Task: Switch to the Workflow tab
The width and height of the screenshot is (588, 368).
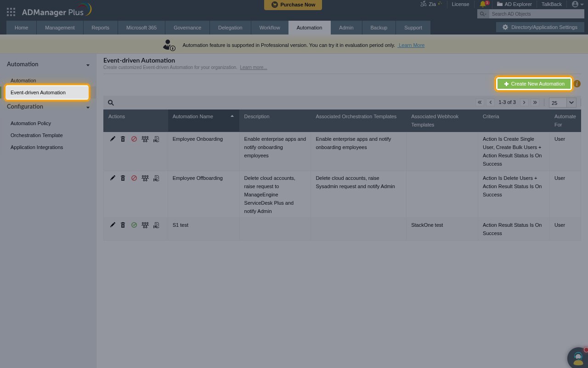Action: pos(270,28)
